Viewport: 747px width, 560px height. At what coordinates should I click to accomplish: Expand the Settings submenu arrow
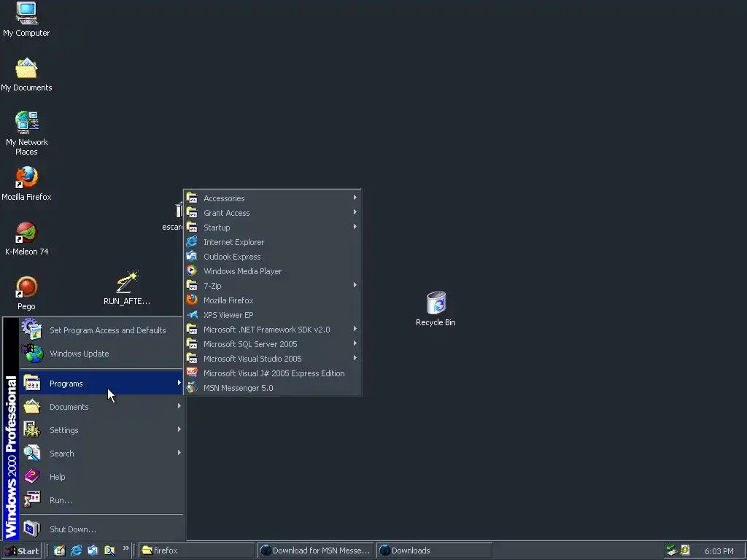click(x=179, y=429)
